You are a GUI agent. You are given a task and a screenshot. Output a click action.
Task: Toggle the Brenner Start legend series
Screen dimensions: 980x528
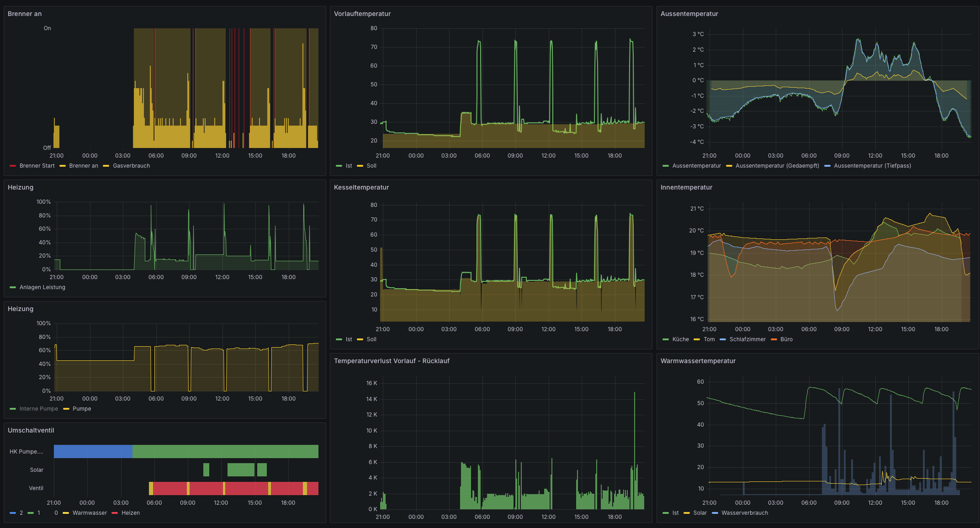point(37,166)
